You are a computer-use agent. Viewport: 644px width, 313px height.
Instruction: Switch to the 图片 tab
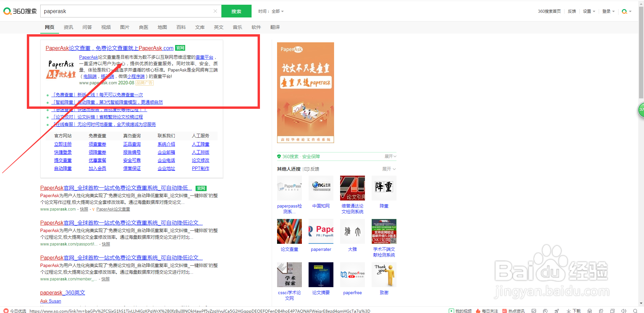click(125, 27)
